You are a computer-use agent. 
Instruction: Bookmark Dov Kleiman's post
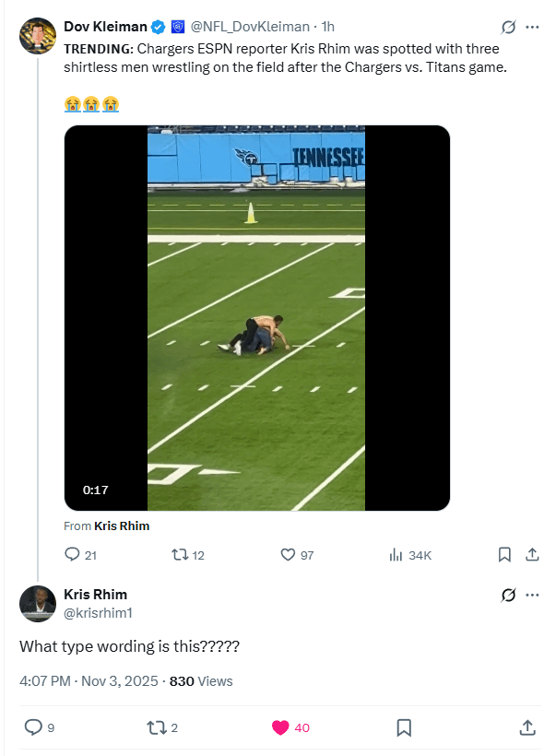coord(503,554)
